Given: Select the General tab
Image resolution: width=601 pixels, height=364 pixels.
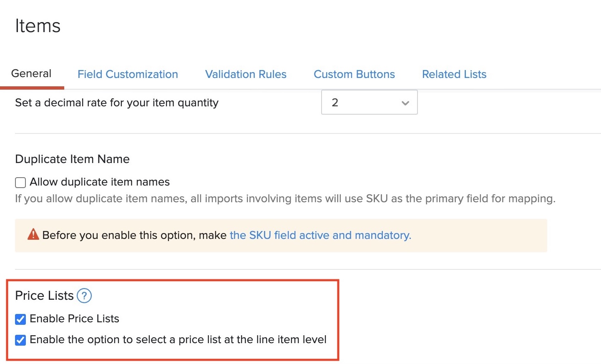Looking at the screenshot, I should 31,73.
